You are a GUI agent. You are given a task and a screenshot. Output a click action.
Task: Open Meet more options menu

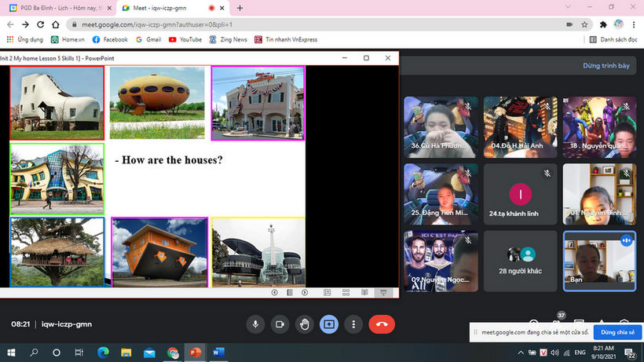coord(353,324)
